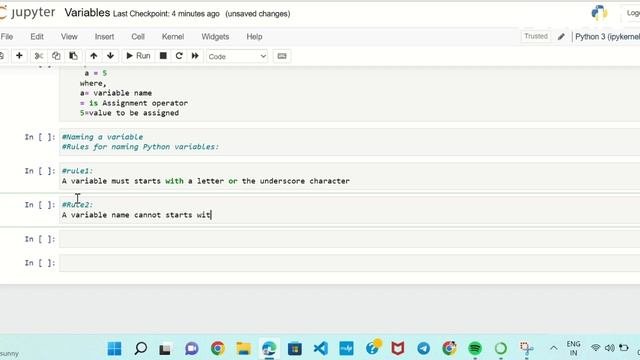Show hidden system tray icons chevron
This screenshot has height=360, width=640.
click(553, 348)
